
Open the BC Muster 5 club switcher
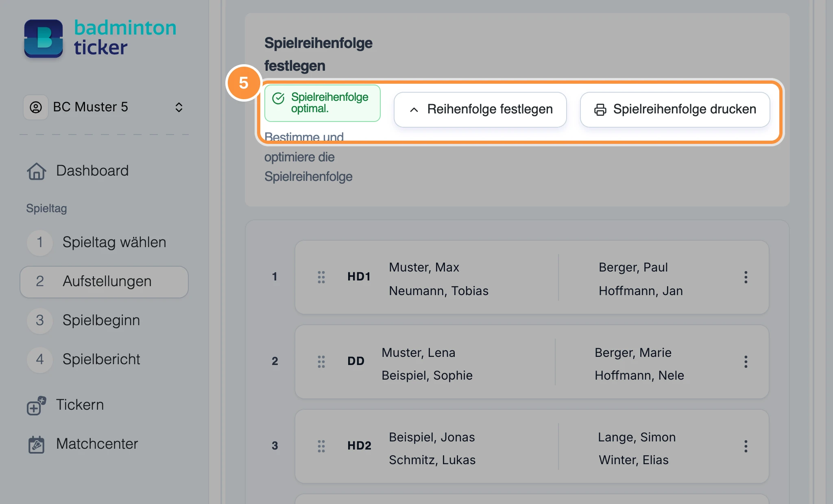104,107
